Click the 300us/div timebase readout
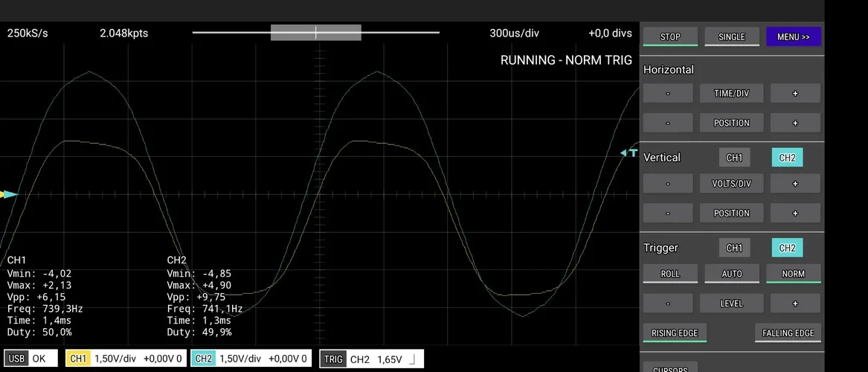The height and width of the screenshot is (372, 868). point(514,33)
